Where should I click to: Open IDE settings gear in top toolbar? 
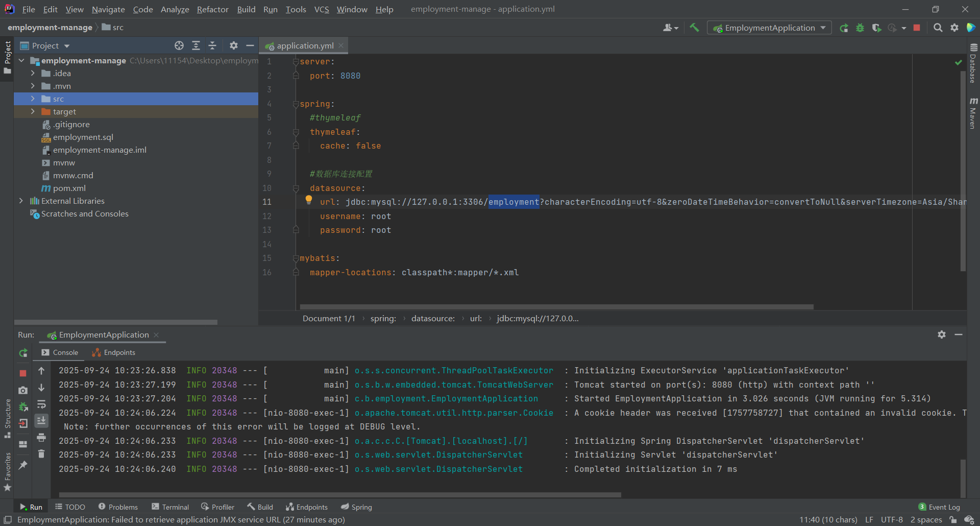click(x=954, y=28)
